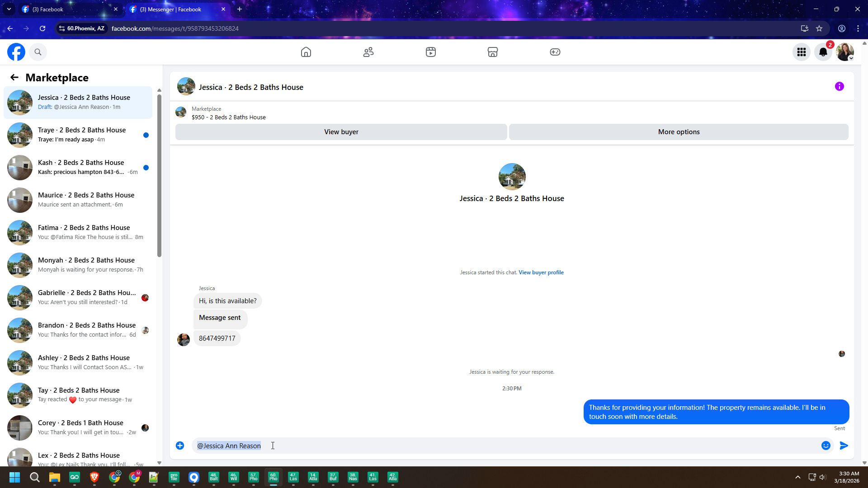The width and height of the screenshot is (868, 488).
Task: Open Brandon 2 Beds 2 Baths House chat
Action: point(78,330)
